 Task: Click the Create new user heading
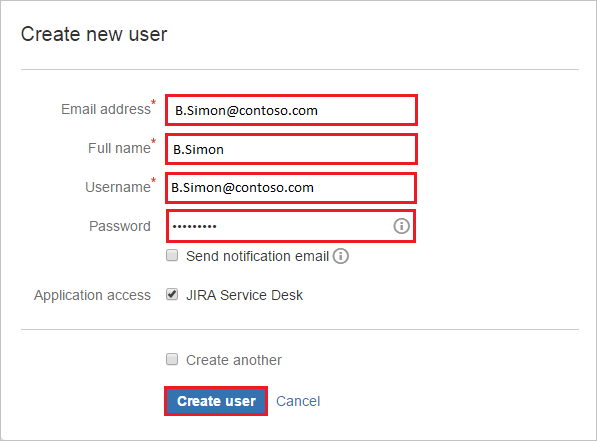point(94,34)
